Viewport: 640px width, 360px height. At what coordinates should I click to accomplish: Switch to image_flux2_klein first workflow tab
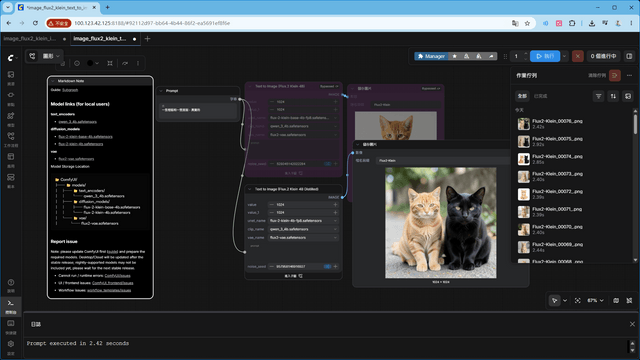click(30, 39)
